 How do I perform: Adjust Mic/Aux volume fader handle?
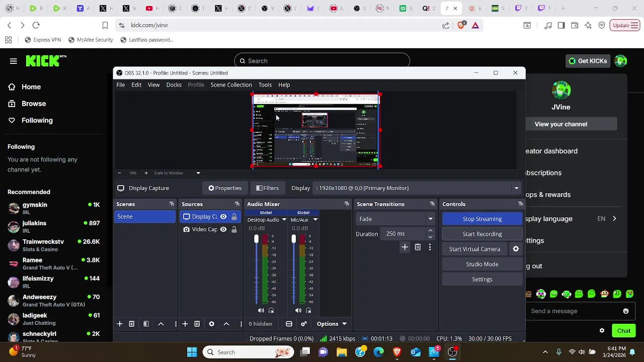[x=294, y=239]
